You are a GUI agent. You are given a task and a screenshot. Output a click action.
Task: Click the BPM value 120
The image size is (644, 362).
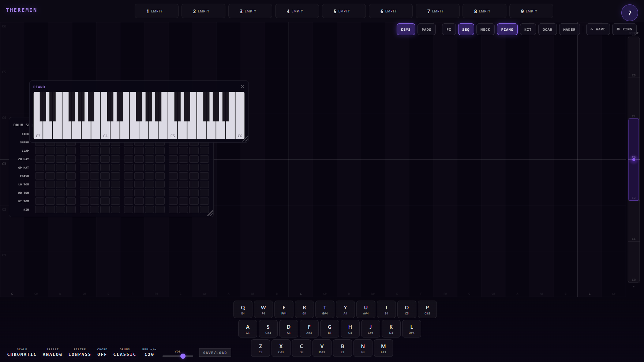click(149, 354)
